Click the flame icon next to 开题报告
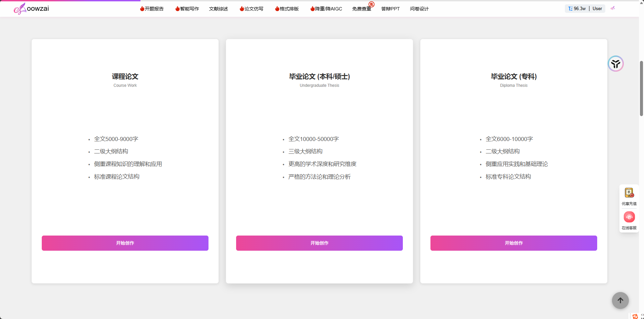The height and width of the screenshot is (319, 644). 141,9
